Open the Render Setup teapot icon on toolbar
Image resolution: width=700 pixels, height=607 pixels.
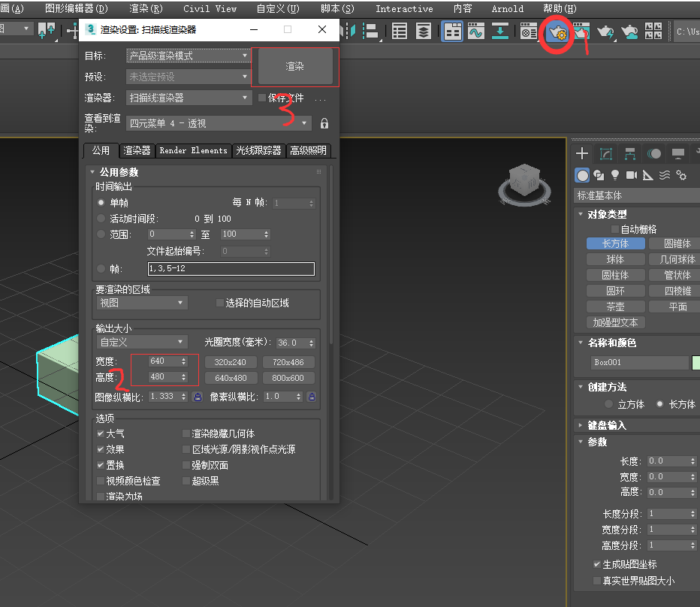[556, 33]
